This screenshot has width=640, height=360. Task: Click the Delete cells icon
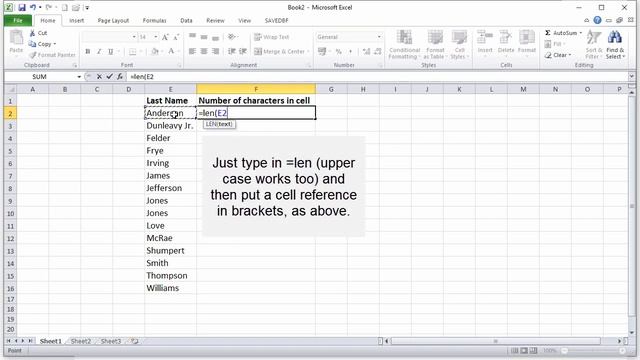pyautogui.click(x=506, y=38)
